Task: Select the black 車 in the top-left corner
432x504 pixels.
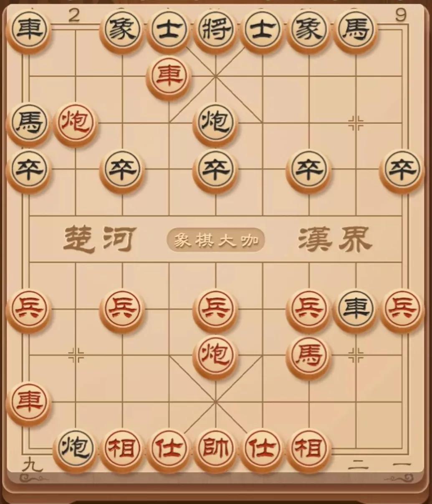Action: click(x=29, y=30)
